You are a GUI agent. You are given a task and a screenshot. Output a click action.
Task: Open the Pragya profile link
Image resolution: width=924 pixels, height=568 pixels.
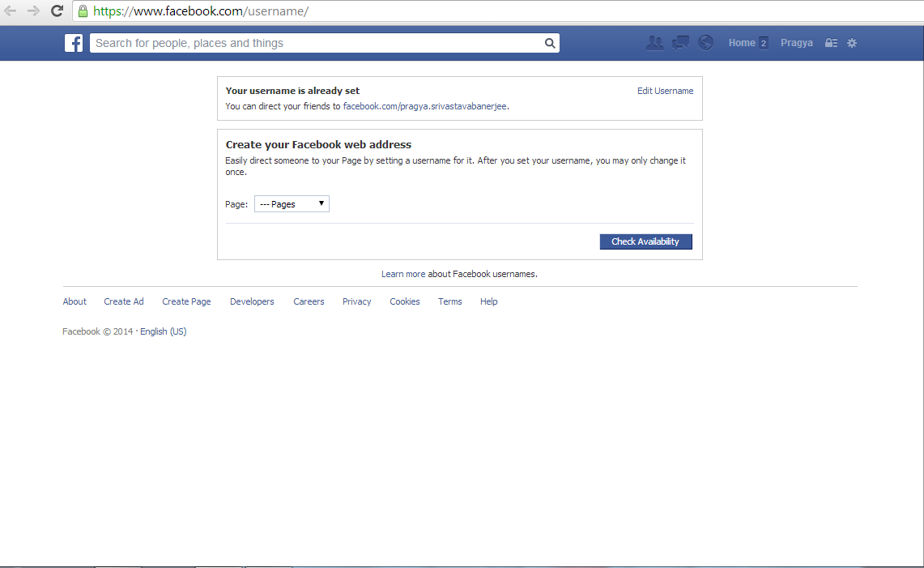point(797,42)
